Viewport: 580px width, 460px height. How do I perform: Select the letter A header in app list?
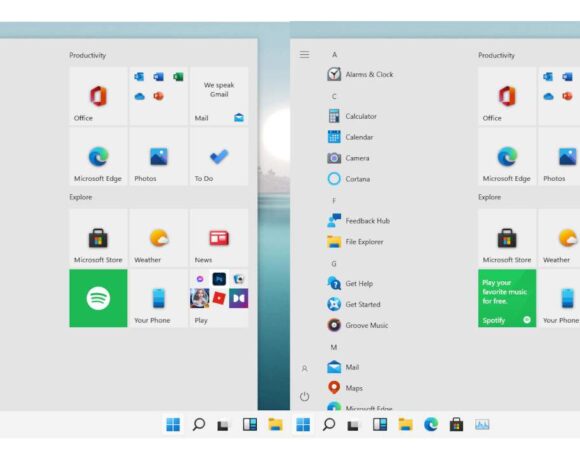click(334, 55)
